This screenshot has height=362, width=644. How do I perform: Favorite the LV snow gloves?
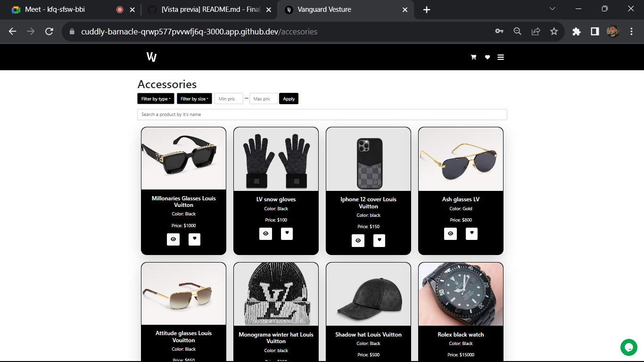(287, 234)
